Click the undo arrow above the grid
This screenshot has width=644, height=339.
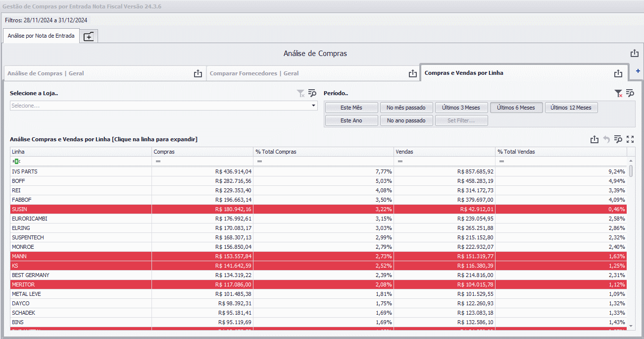coord(606,140)
